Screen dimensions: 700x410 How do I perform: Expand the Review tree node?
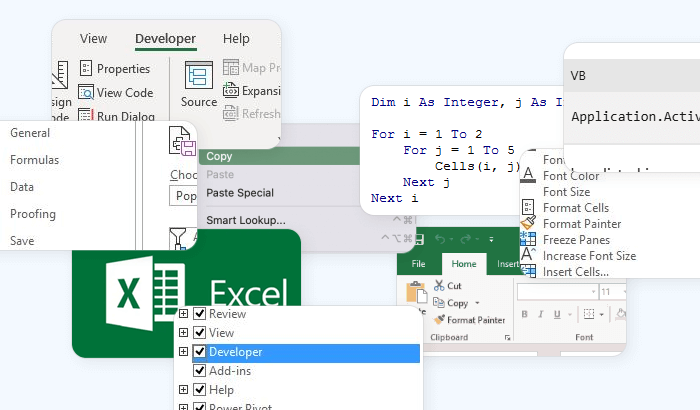[x=183, y=314]
